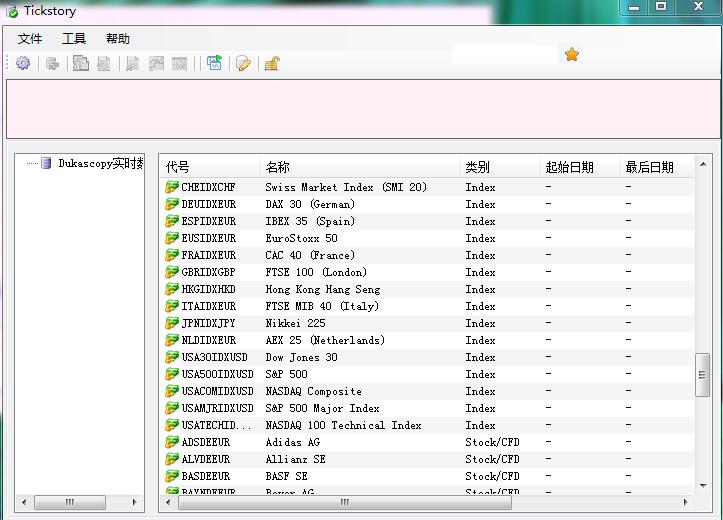Click the grayed single-document icon before the export file icon
723x520 pixels.
pos(104,64)
